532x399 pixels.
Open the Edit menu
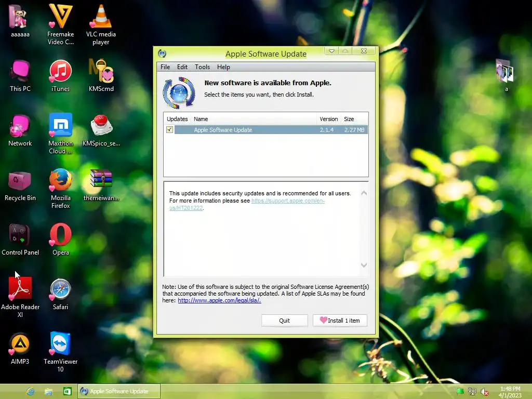coord(182,67)
